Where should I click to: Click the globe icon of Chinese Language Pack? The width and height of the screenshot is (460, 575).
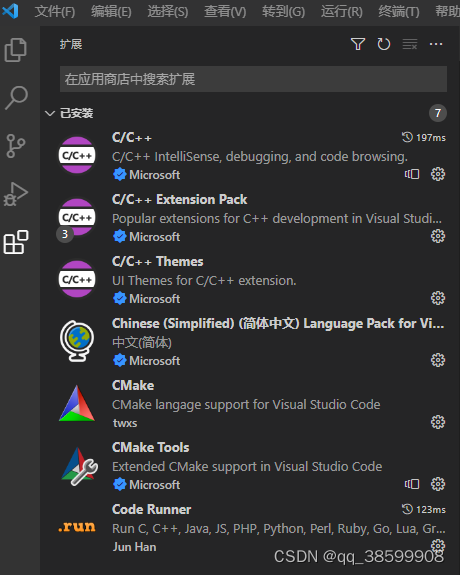pos(77,341)
